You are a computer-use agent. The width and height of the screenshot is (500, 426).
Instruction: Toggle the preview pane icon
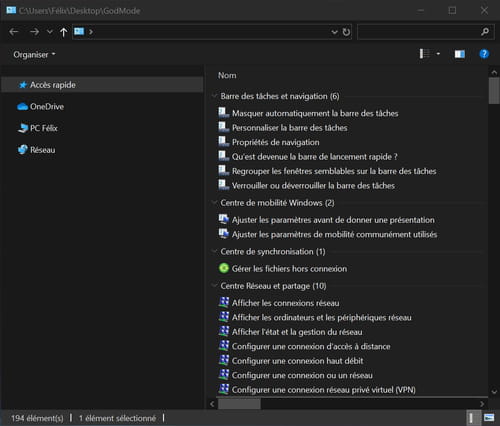[460, 54]
